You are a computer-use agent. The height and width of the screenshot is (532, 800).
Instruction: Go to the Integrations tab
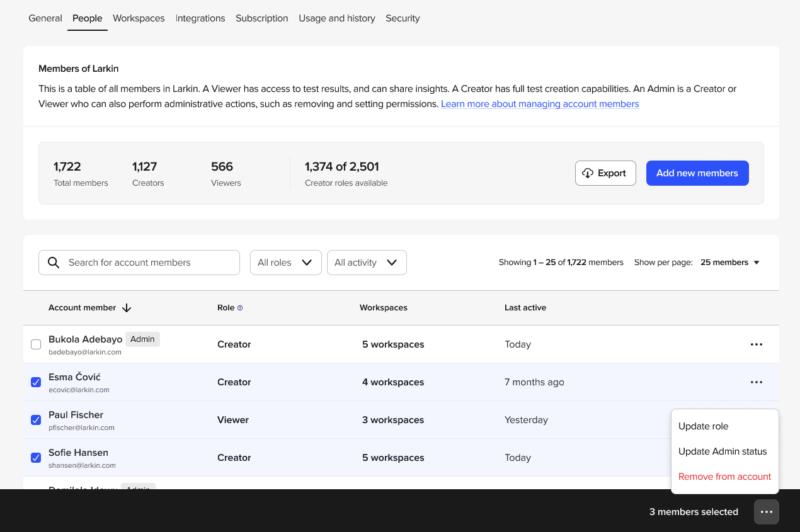[x=200, y=18]
